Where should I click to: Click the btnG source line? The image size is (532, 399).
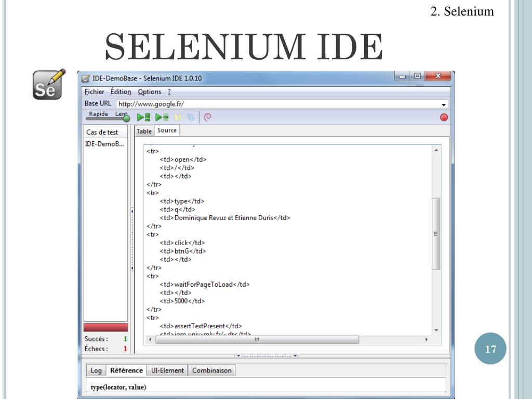(x=183, y=251)
